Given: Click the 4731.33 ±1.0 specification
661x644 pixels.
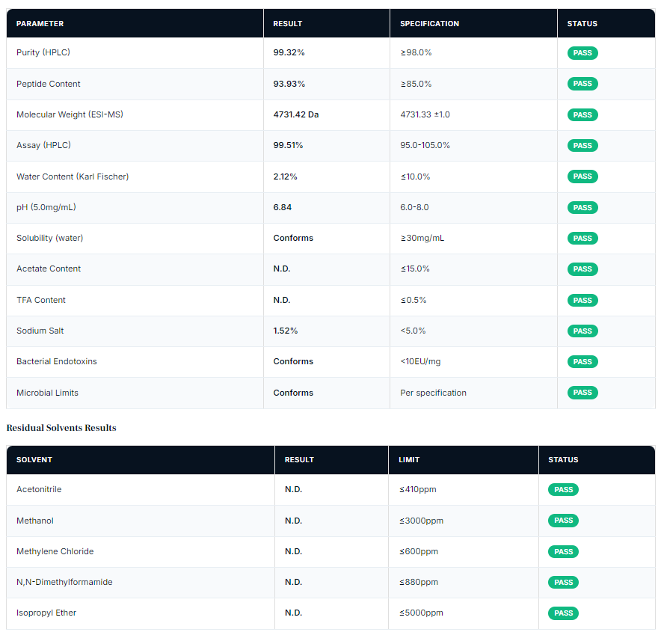Looking at the screenshot, I should tap(425, 114).
